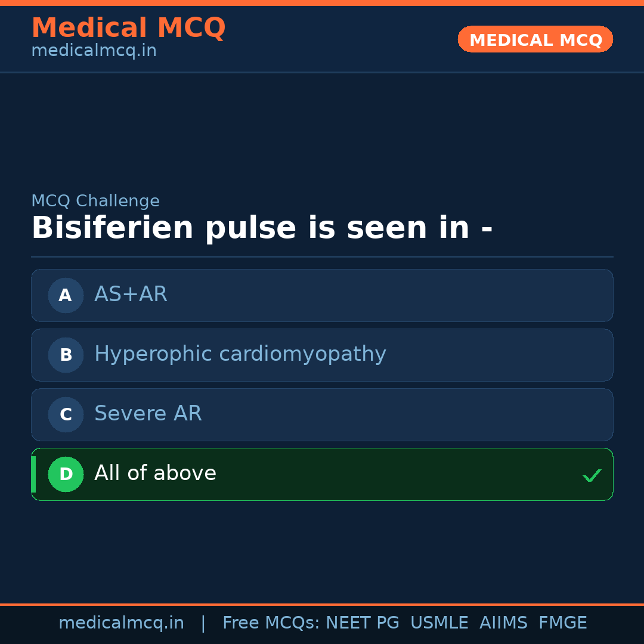The width and height of the screenshot is (644, 644).
Task: Choose the AS+AR answer text
Action: [x=131, y=295]
